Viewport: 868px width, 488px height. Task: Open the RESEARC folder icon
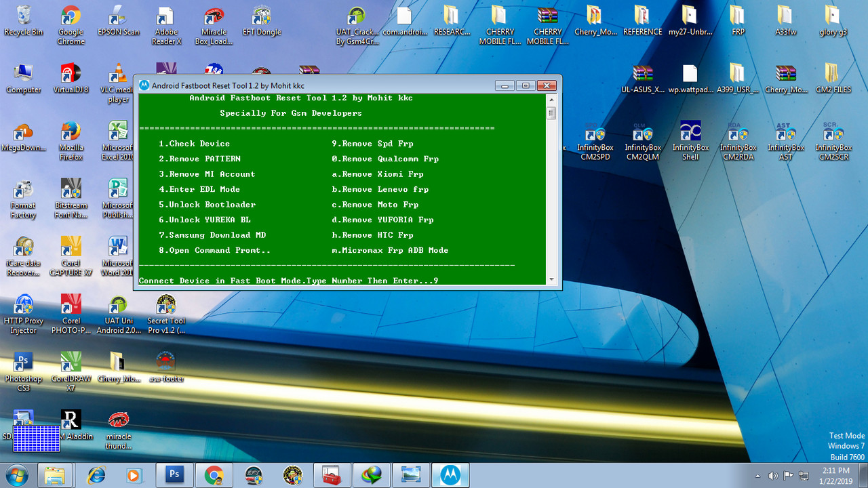click(452, 22)
